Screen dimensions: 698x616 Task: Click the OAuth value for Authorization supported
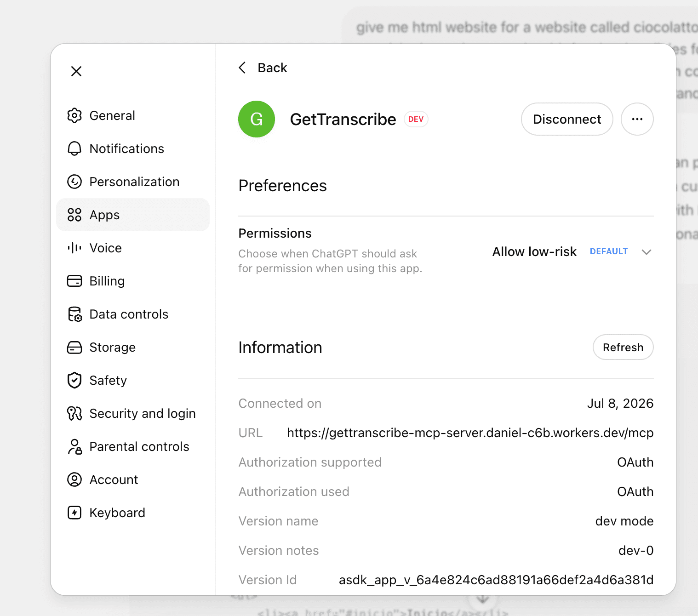[635, 462]
